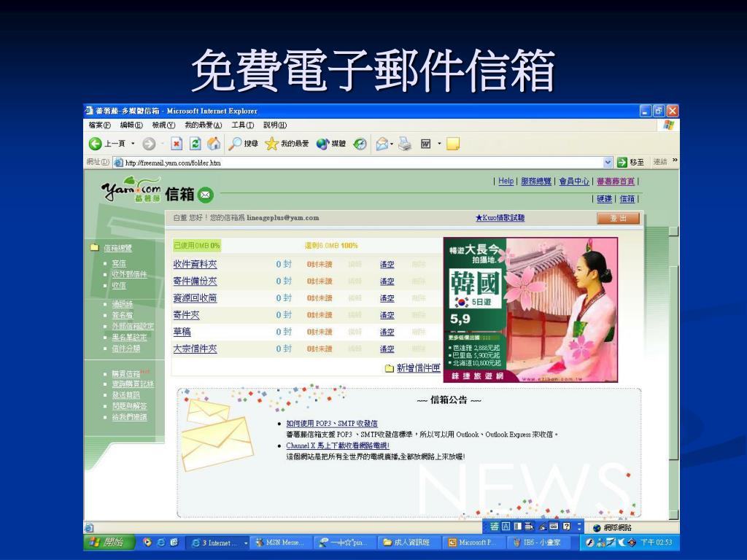Open the 收件資料夾 inbox folder link
The width and height of the screenshot is (747, 560).
point(195,264)
